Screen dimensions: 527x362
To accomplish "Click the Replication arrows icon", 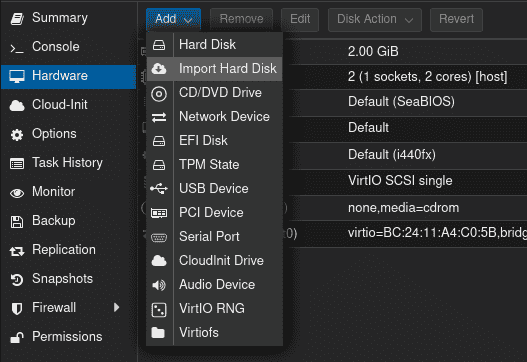I will pyautogui.click(x=17, y=251).
